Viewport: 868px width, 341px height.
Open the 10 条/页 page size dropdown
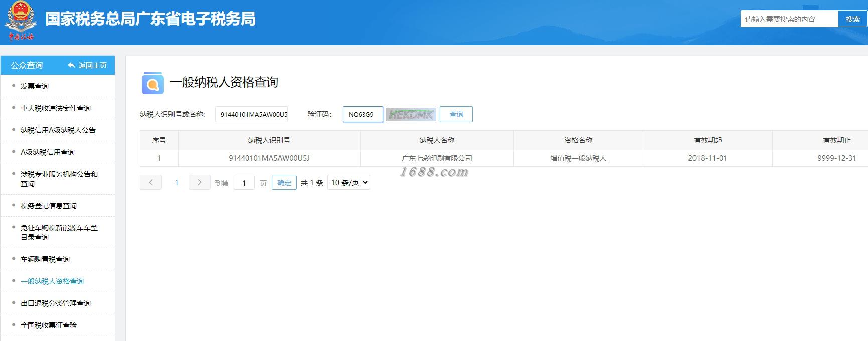[x=349, y=183]
